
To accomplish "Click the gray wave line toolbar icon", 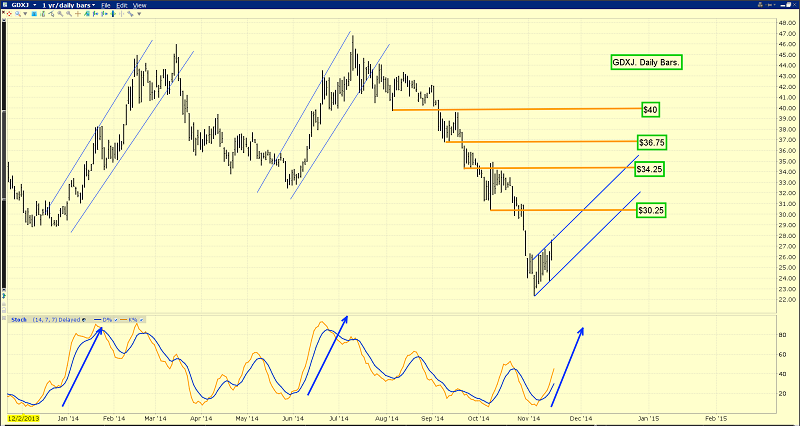I will click(x=130, y=14).
